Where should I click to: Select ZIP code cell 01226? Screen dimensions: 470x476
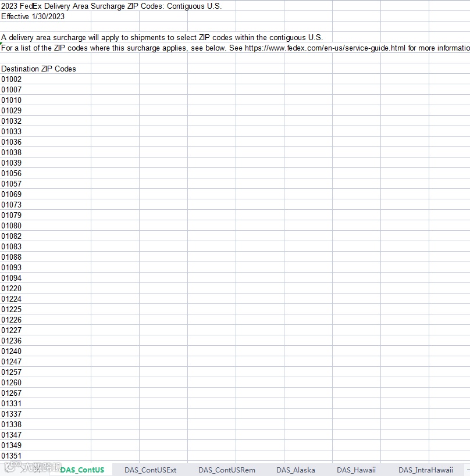coord(45,320)
